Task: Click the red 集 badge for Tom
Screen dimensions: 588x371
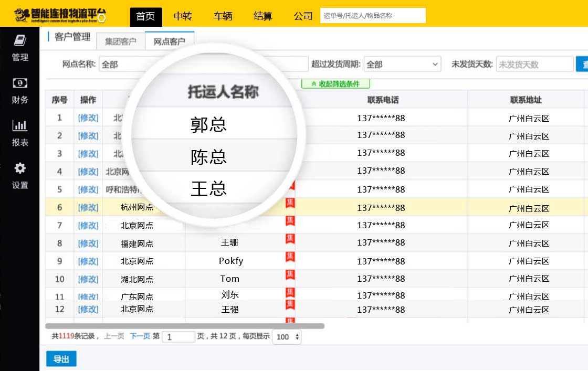Action: pos(290,275)
